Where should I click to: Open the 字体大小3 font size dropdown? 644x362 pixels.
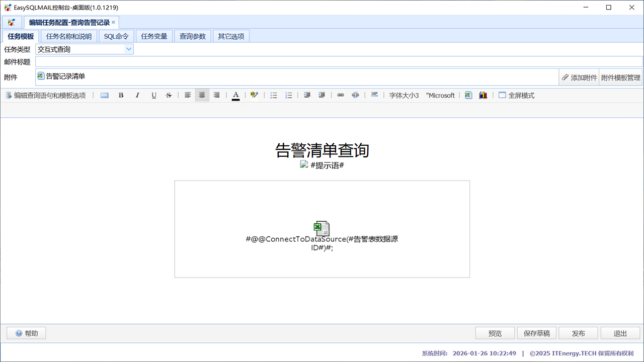click(404, 95)
